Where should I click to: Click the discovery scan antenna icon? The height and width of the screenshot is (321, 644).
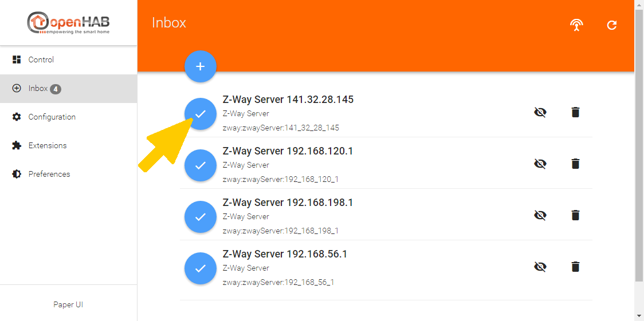[576, 25]
